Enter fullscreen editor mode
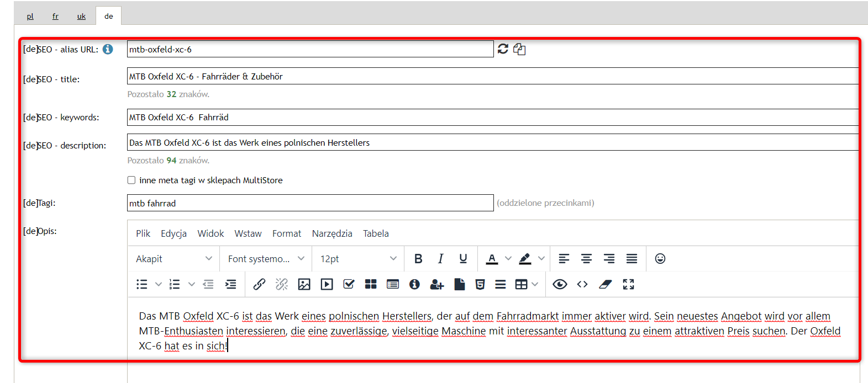 (628, 284)
